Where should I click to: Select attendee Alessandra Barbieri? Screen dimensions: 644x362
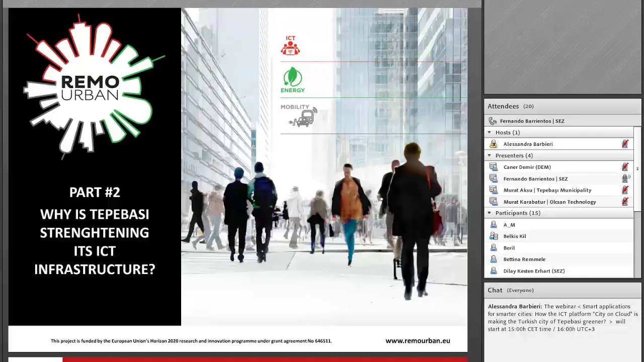[x=528, y=144]
